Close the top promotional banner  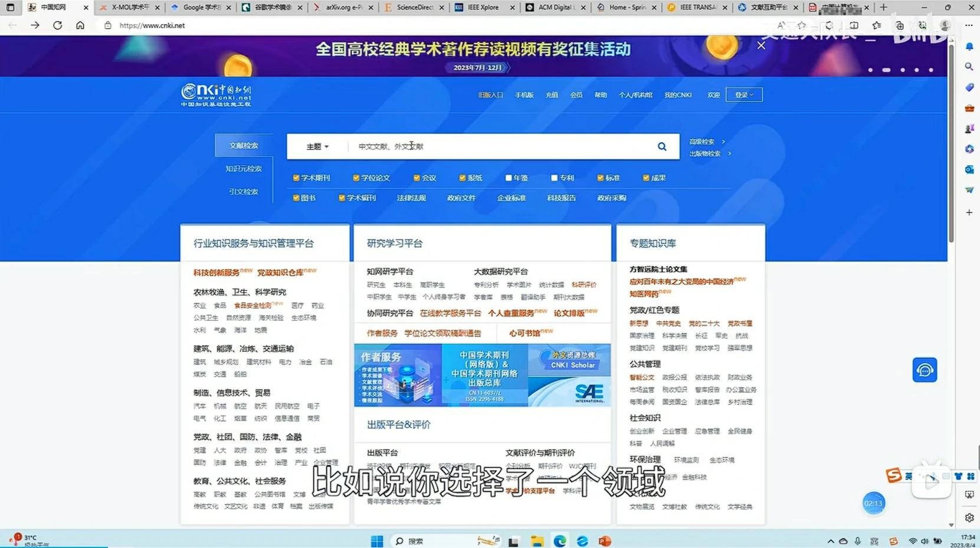761,45
